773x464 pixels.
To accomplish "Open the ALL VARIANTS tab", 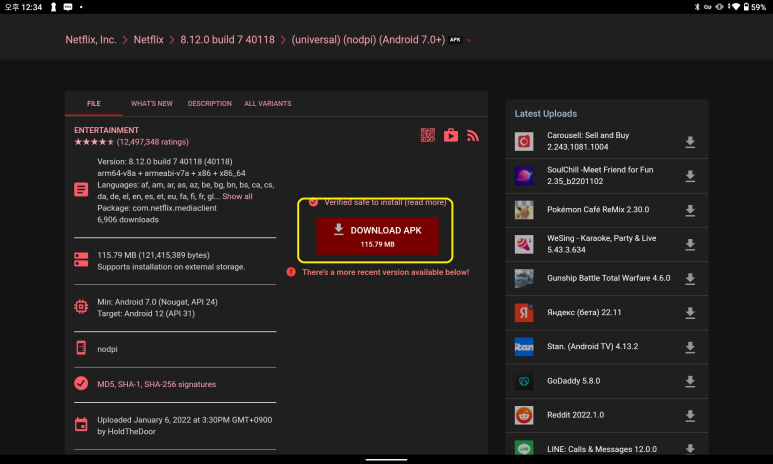I will pos(268,104).
